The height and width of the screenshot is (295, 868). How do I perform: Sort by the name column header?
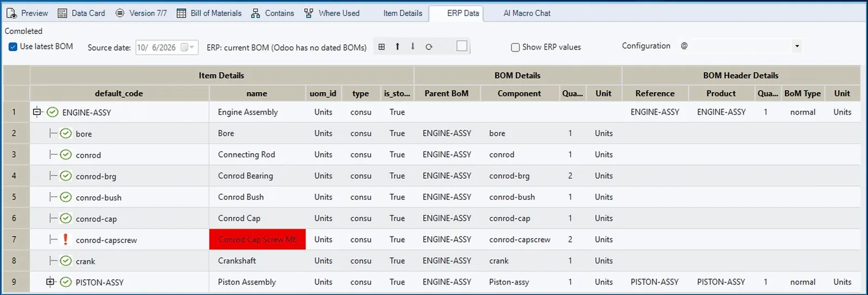click(257, 93)
